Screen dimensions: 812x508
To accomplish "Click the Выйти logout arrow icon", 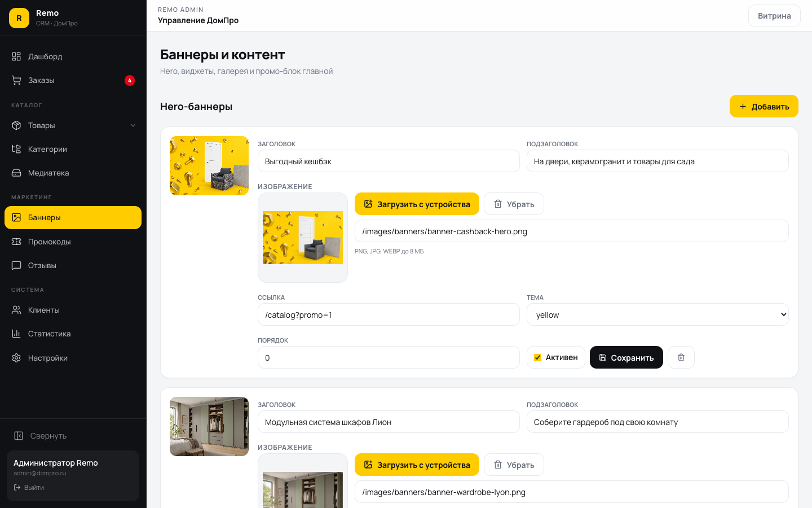I will [17, 488].
